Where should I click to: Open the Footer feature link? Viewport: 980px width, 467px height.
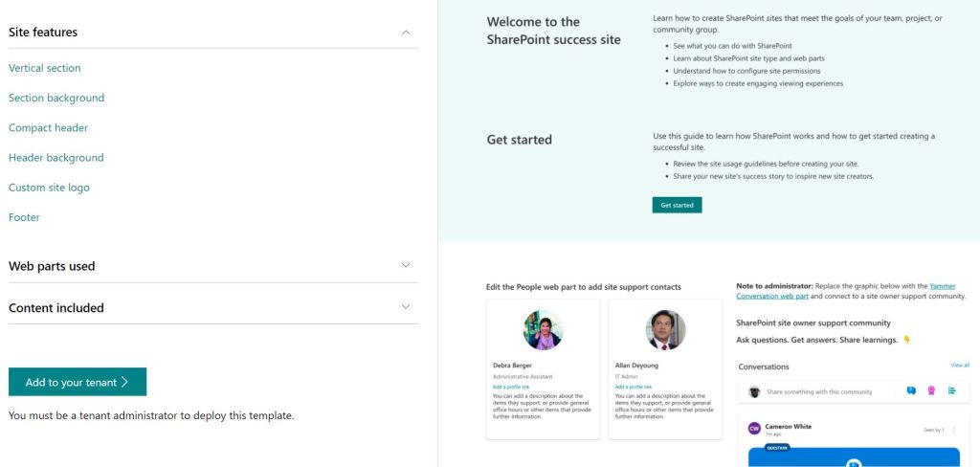[24, 217]
